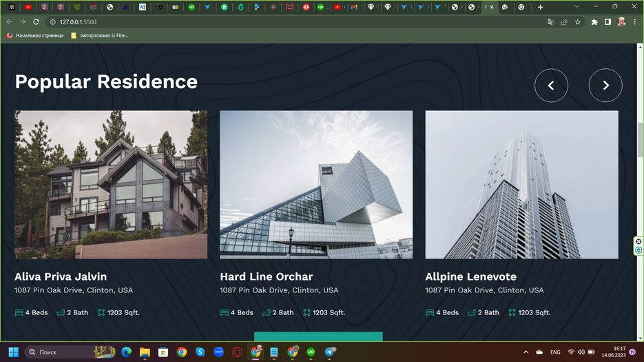Reload the page at 127.0.0.1:5500
The width and height of the screenshot is (644, 362).
point(36,22)
